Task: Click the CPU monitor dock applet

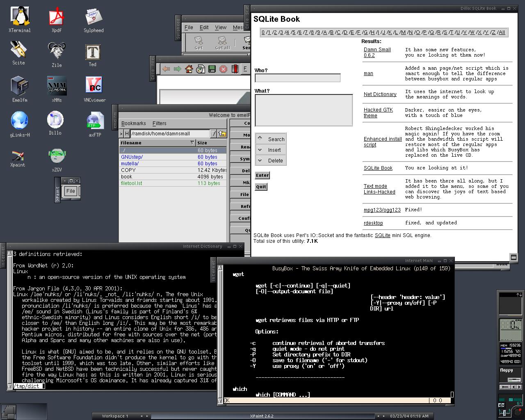Action: (x=511, y=329)
